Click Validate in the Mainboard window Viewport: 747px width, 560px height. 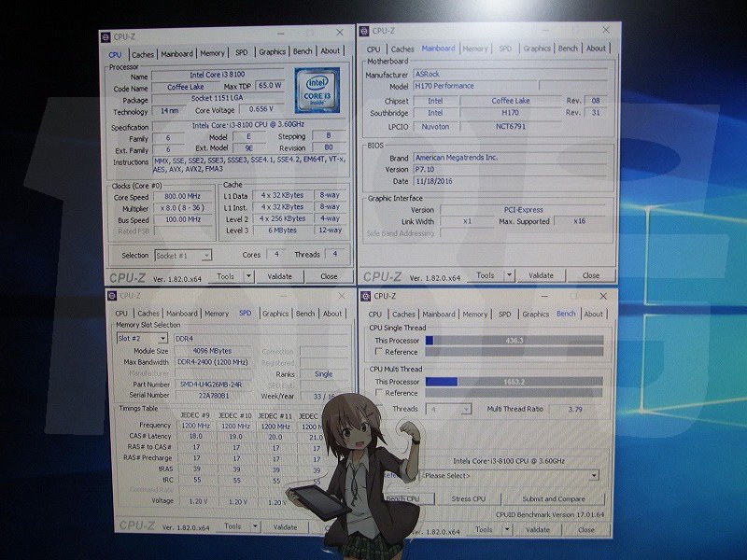click(542, 275)
